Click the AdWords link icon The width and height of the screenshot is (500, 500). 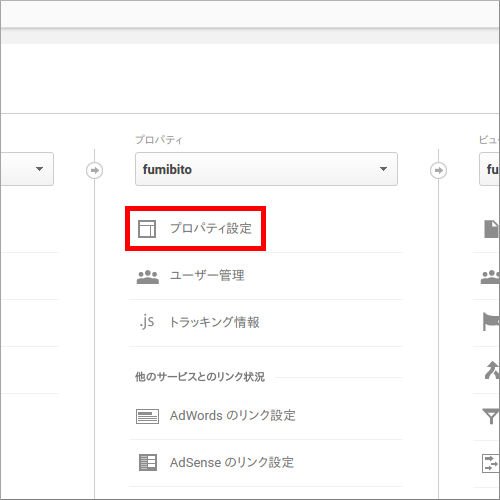tap(147, 416)
